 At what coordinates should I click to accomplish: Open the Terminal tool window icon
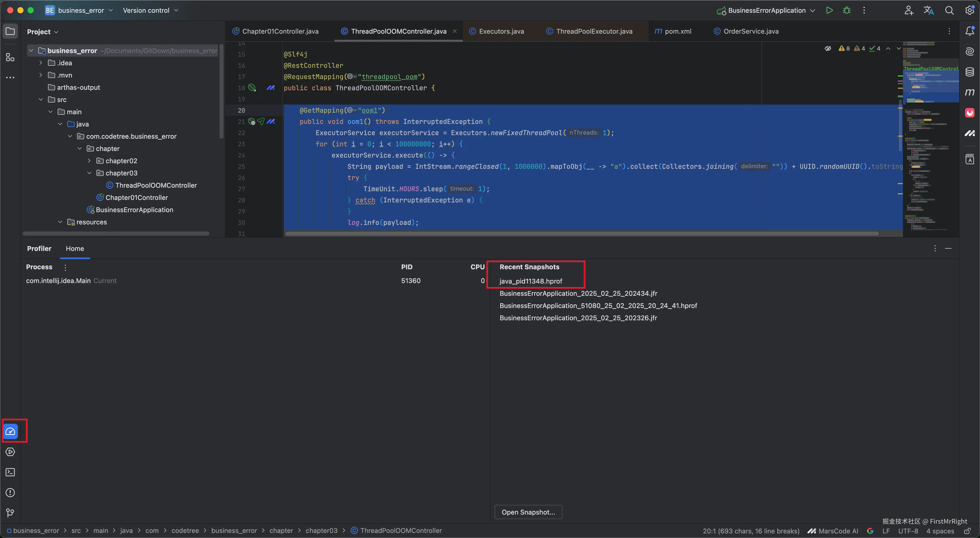click(x=10, y=472)
